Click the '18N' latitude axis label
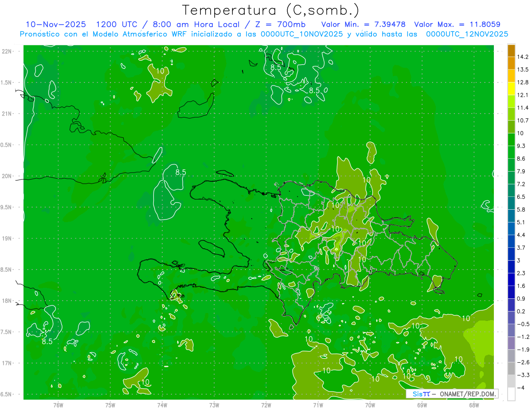Image resolution: width=532 pixels, height=411 pixels. tap(7, 301)
